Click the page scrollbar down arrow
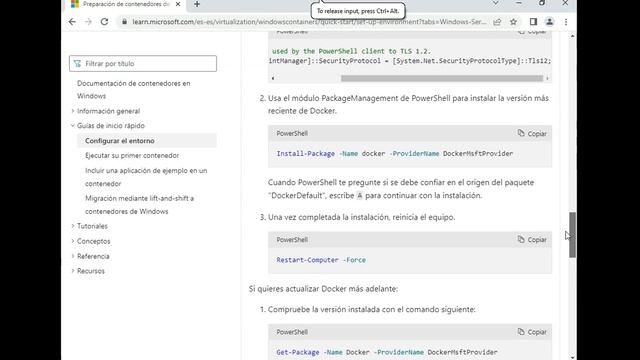The width and height of the screenshot is (640, 360). 572,357
